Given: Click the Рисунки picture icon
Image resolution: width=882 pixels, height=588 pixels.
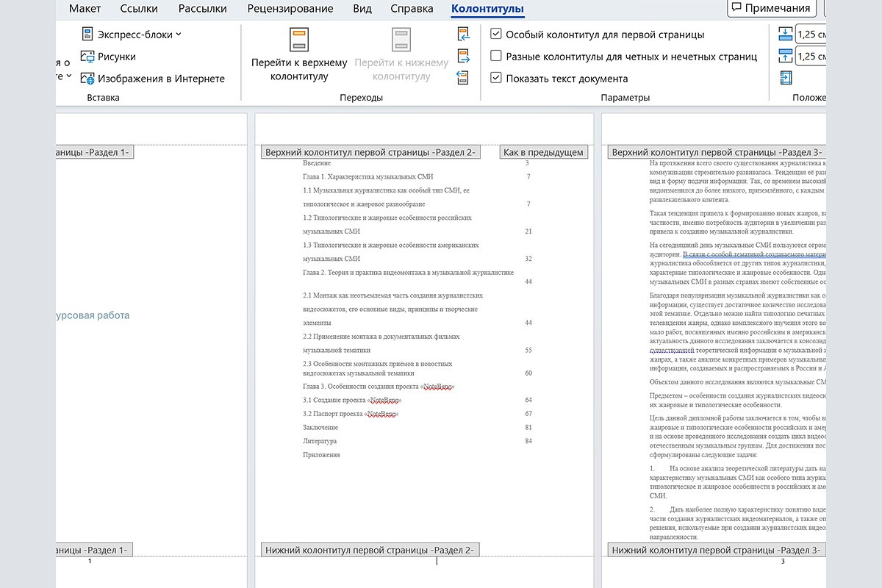Looking at the screenshot, I should click(87, 57).
